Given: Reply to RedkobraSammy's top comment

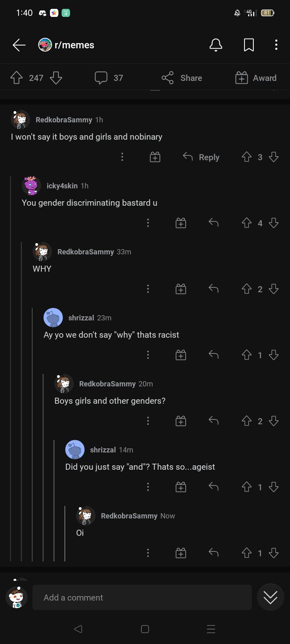Looking at the screenshot, I should [201, 157].
